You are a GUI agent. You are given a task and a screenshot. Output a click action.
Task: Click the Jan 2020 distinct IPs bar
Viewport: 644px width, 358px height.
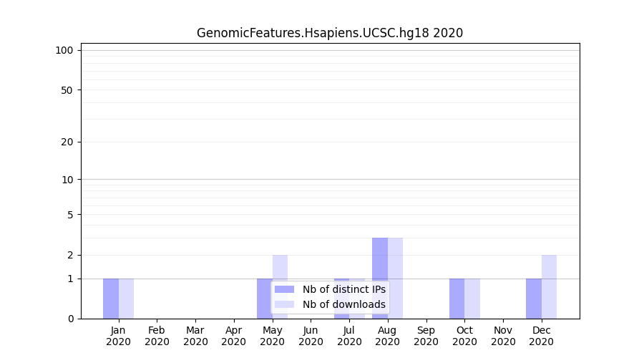111,299
